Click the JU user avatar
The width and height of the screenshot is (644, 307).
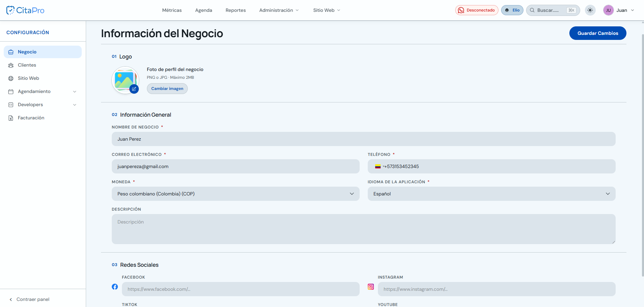[608, 10]
